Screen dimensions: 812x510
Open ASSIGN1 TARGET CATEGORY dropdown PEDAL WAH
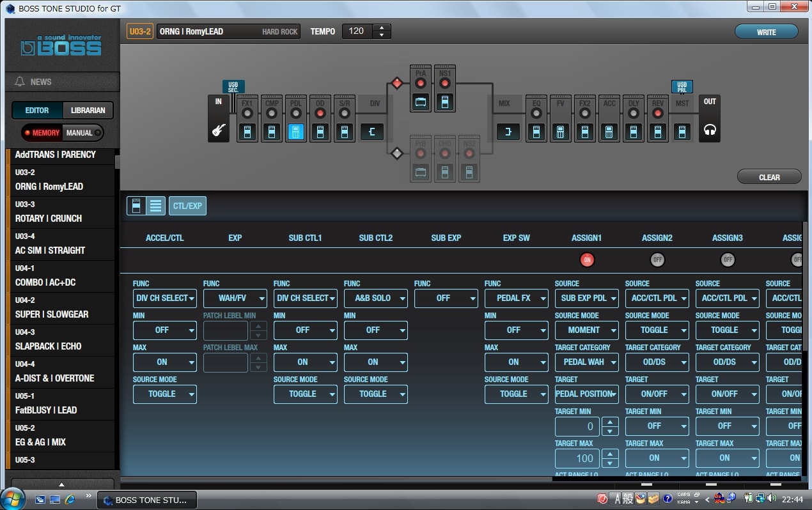[x=587, y=362]
